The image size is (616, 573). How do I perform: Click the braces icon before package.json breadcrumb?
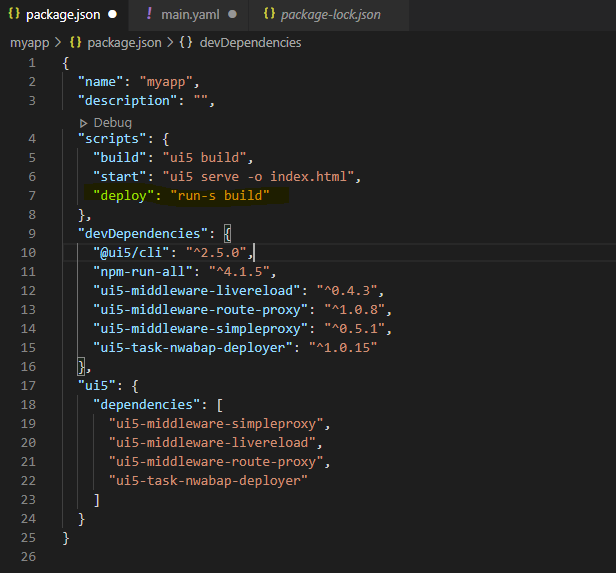click(x=75, y=43)
